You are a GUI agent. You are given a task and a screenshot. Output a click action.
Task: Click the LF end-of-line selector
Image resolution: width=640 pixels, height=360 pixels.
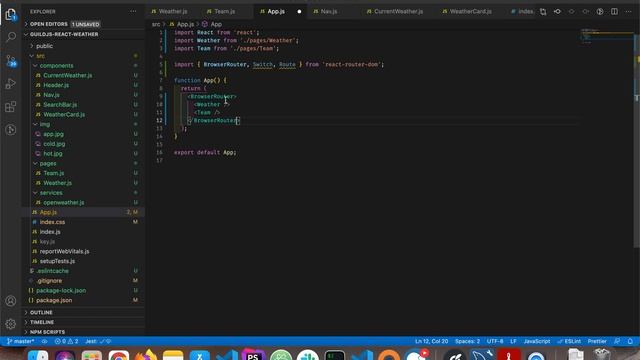(x=513, y=341)
